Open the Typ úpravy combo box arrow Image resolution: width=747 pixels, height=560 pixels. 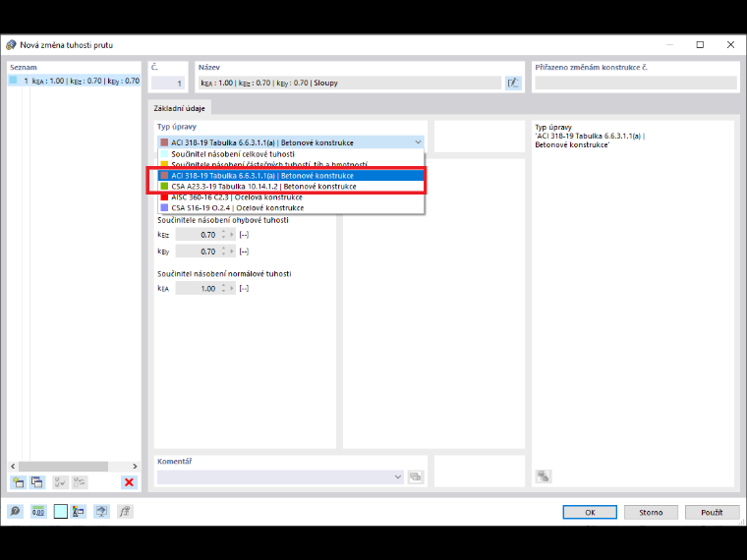click(x=418, y=142)
